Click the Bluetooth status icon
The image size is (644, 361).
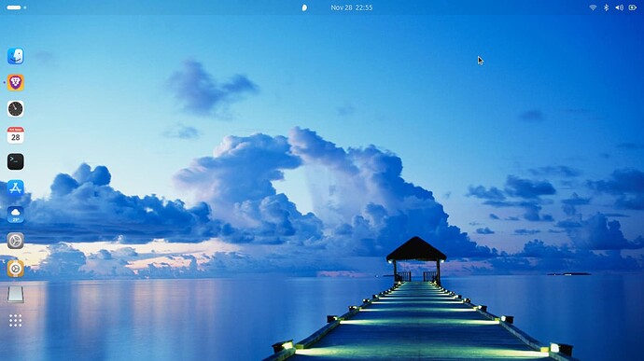tap(606, 7)
